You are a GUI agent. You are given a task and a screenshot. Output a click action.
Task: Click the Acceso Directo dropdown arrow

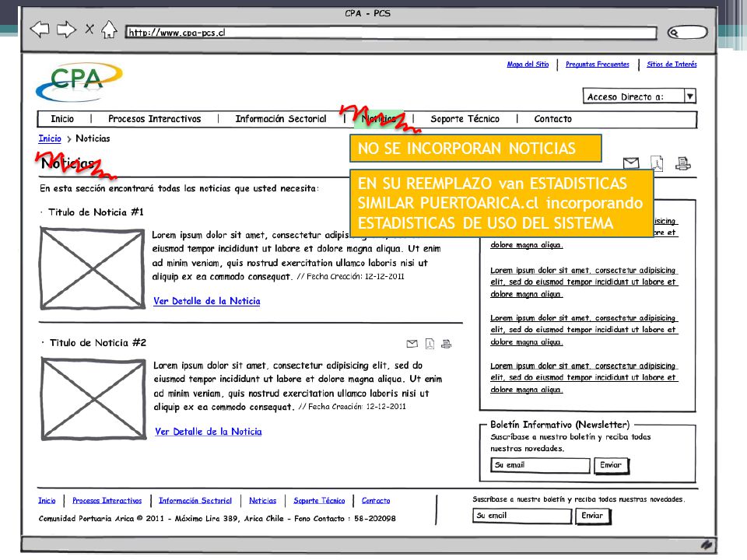(690, 96)
